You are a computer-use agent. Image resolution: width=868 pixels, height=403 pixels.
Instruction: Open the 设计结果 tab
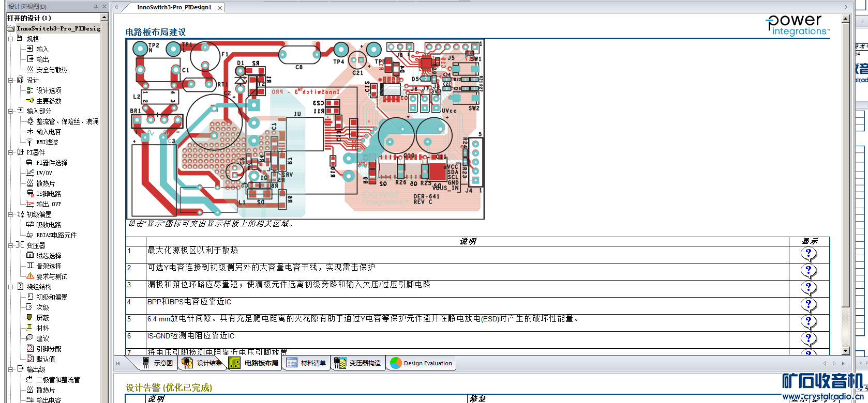203,363
